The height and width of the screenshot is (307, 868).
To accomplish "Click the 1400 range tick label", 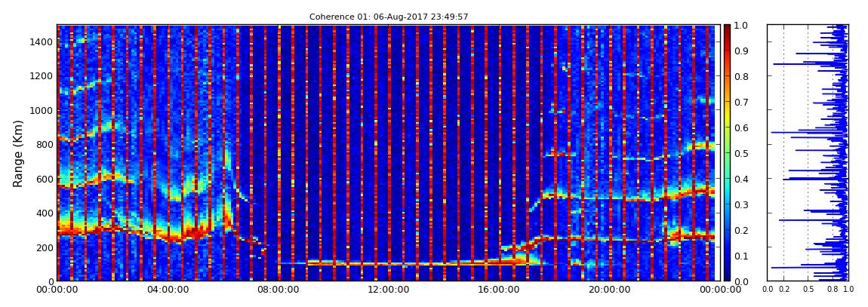I will (x=42, y=42).
